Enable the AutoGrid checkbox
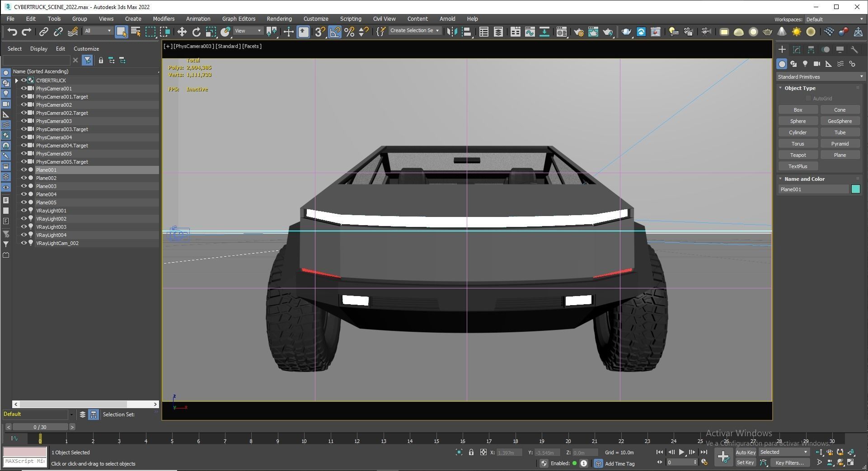This screenshot has width=868, height=471. coord(808,99)
